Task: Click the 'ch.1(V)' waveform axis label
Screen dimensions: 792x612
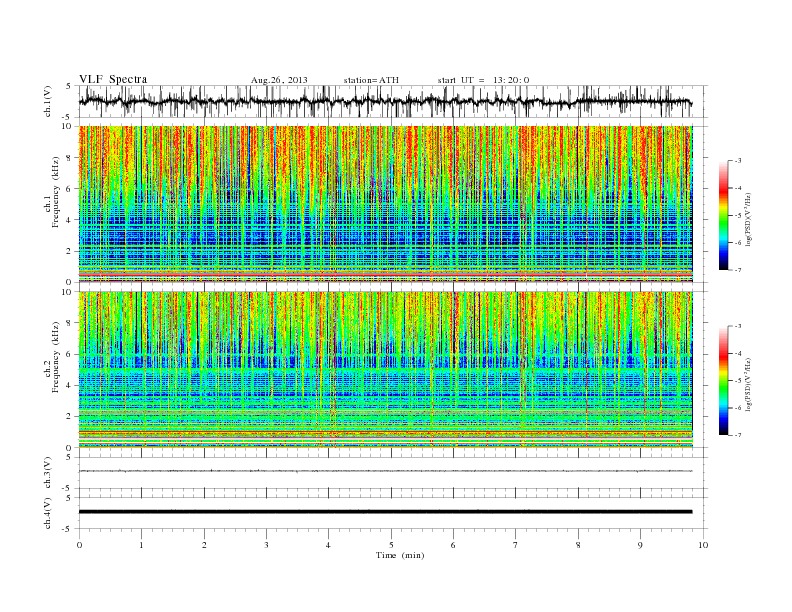Action: pyautogui.click(x=48, y=101)
